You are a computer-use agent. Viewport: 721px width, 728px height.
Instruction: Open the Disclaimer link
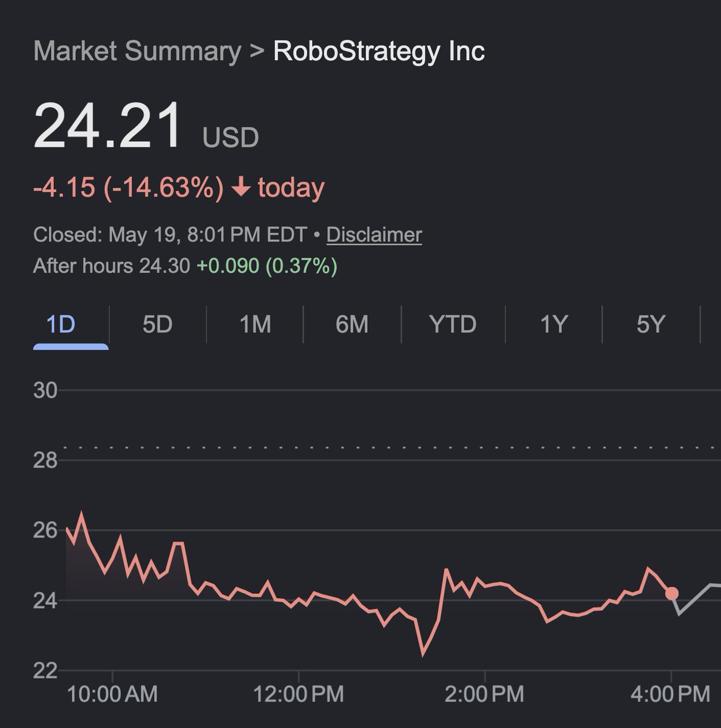click(x=374, y=235)
